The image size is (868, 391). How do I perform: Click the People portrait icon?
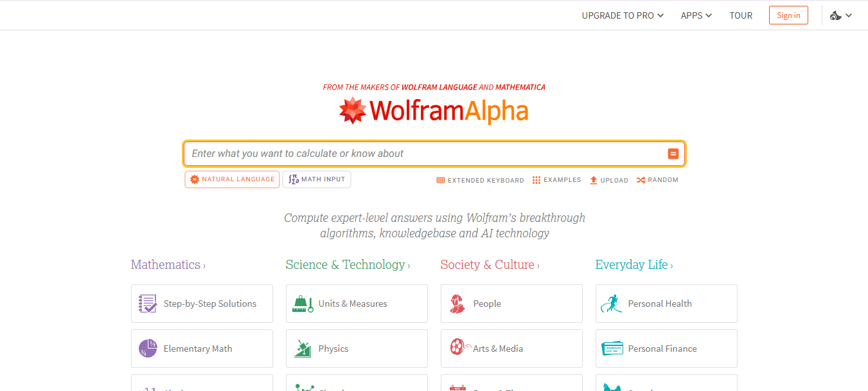click(457, 304)
